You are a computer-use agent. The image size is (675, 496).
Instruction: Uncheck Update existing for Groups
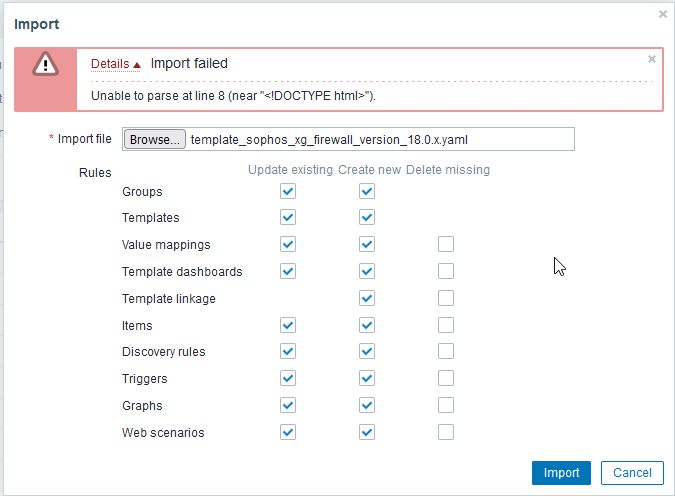pyautogui.click(x=289, y=191)
